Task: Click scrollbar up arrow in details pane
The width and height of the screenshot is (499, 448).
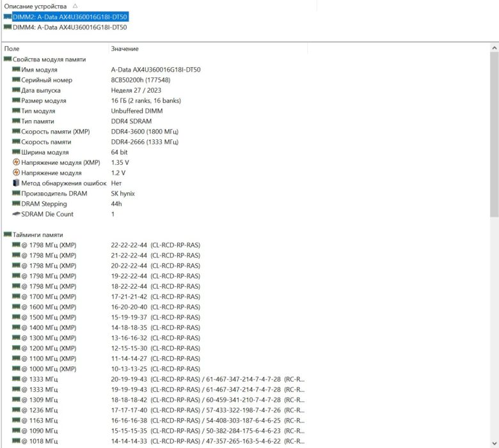Action: 494,48
